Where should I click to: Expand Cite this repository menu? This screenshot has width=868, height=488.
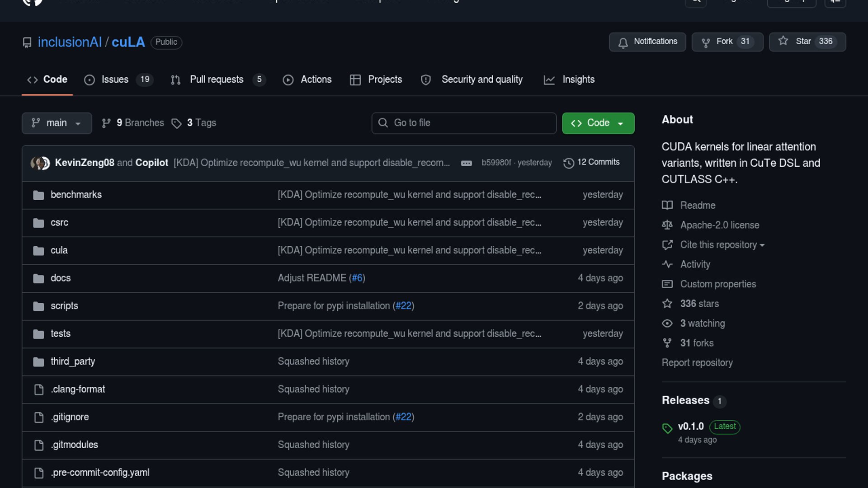click(x=722, y=245)
